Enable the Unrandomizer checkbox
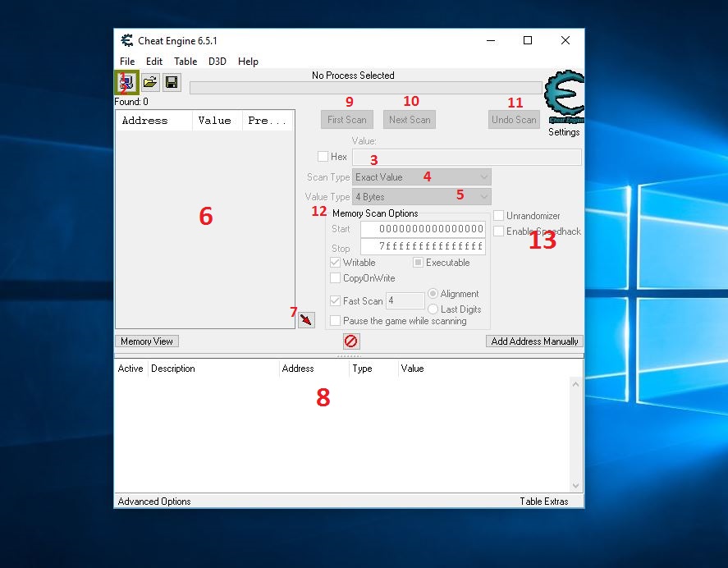This screenshot has width=728, height=568. click(499, 216)
